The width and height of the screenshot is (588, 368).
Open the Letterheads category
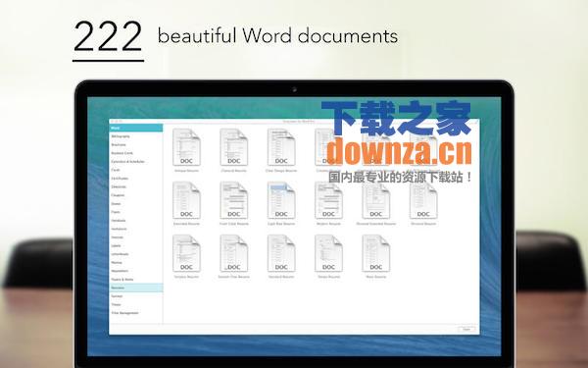(120, 254)
